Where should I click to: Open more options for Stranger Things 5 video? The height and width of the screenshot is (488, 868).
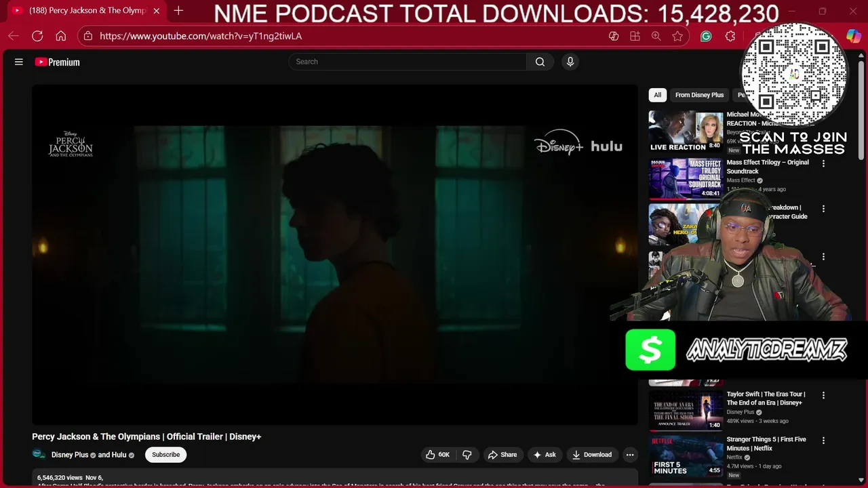click(x=823, y=441)
